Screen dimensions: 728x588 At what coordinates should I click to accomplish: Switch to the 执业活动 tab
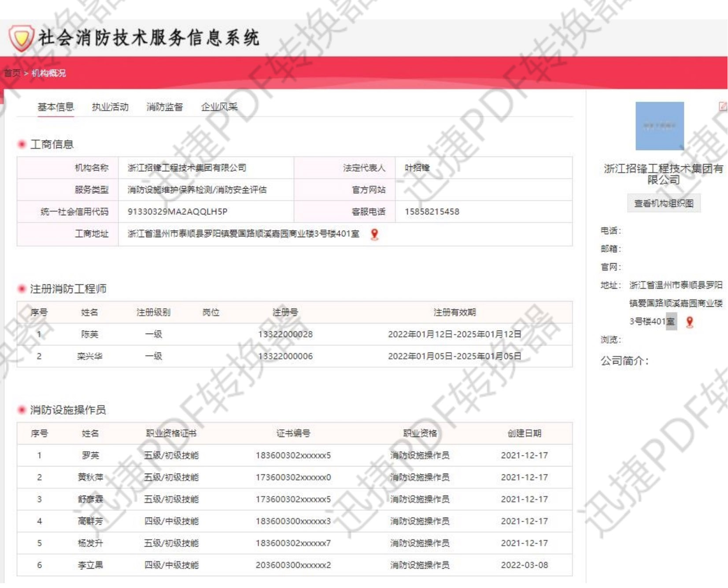click(110, 107)
